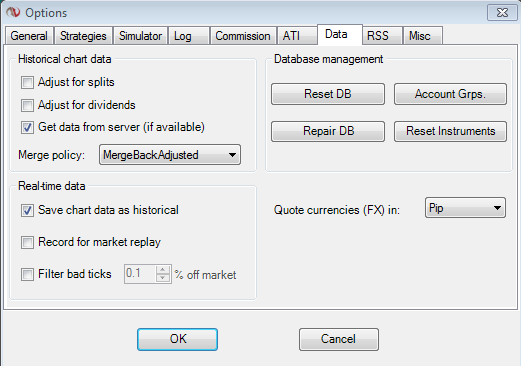Click the Reset DB button
Viewport: 521px width, 366px height.
(328, 94)
